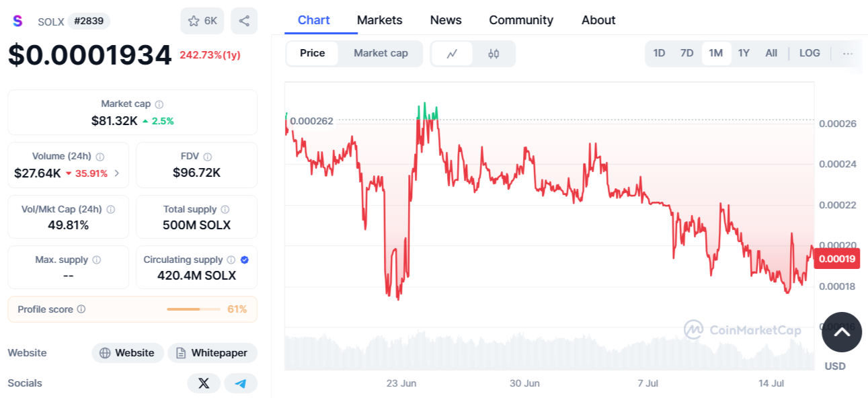Click the 14 Jul date label

(x=771, y=383)
